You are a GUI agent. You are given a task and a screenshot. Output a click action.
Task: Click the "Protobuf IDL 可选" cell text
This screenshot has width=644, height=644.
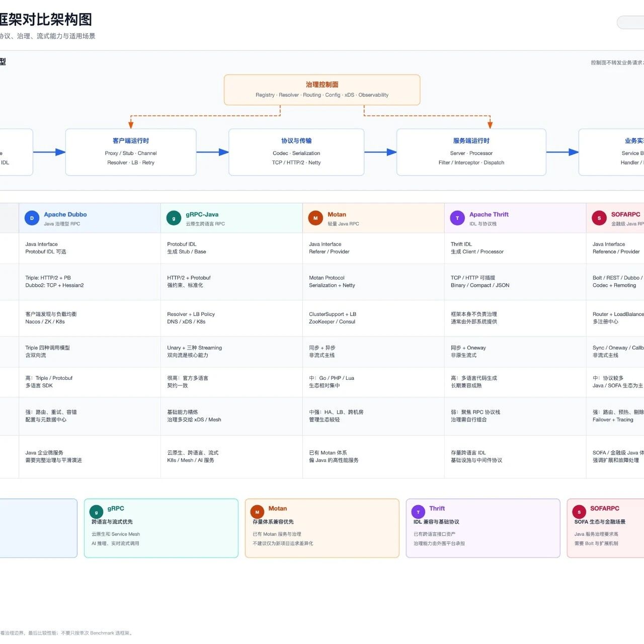(46, 252)
